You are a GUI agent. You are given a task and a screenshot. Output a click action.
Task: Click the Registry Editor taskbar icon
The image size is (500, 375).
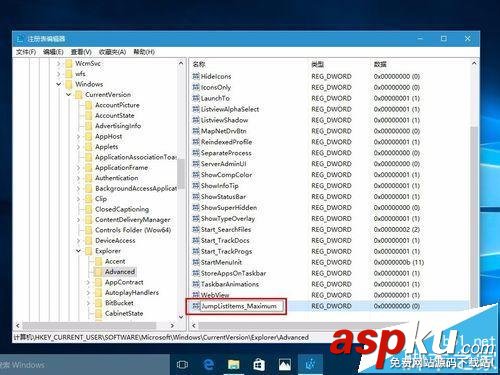click(310, 364)
